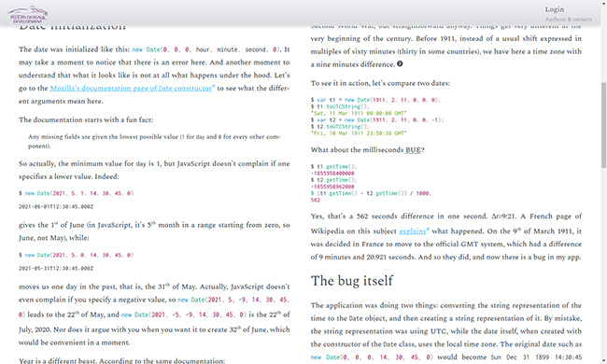Click the value '-1855958400000' in the code block
Viewport: 607px width, 364px height.
pyautogui.click(x=332, y=174)
